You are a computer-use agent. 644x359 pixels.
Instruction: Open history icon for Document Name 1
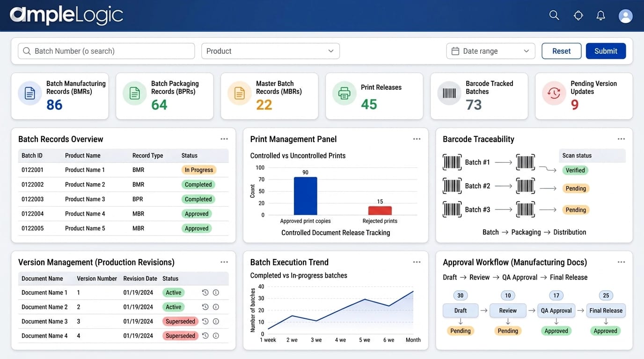(205, 293)
